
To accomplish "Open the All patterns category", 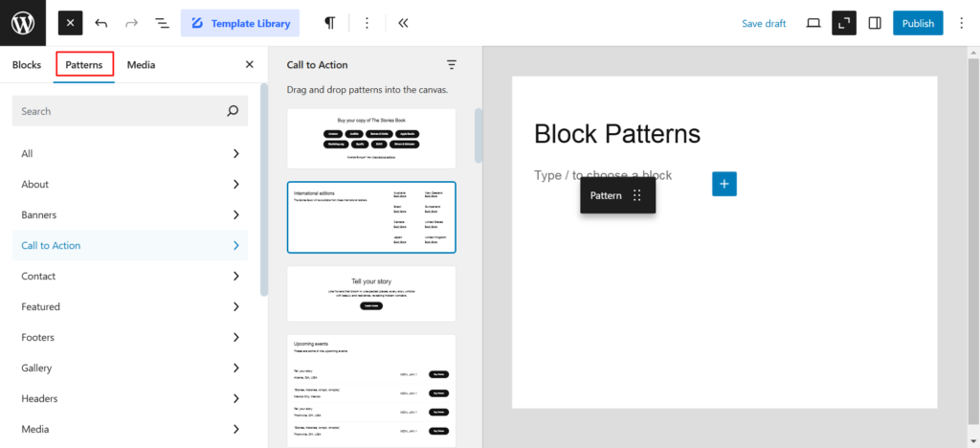I will 130,154.
